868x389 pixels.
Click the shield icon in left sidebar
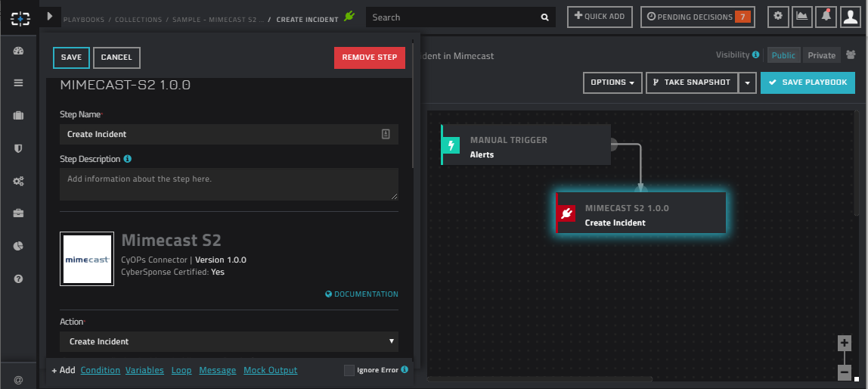click(x=19, y=148)
